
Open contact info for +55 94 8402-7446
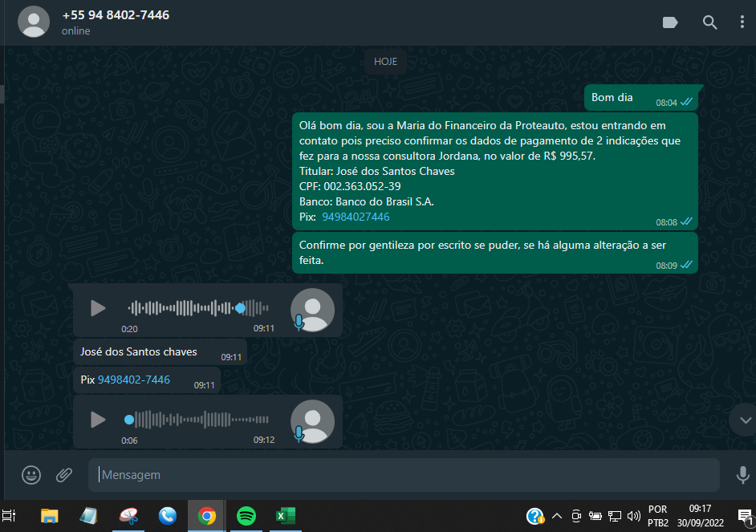click(116, 15)
